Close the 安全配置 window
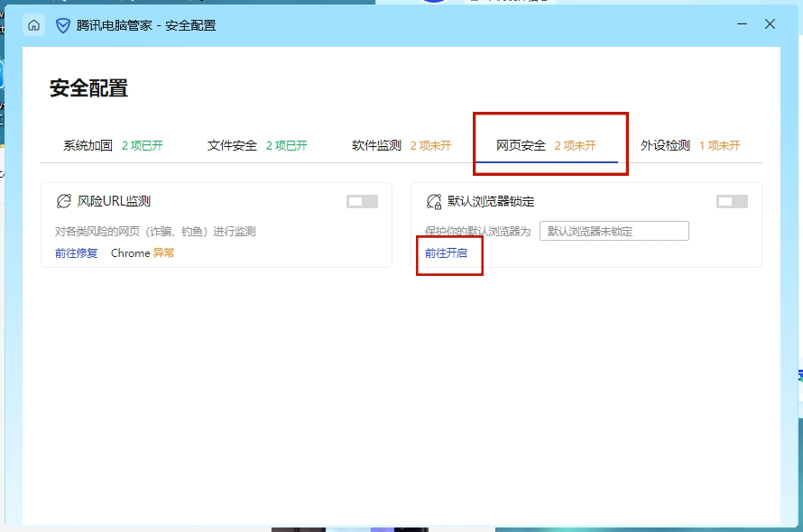Screen dimensions: 803x532 [x=771, y=24]
